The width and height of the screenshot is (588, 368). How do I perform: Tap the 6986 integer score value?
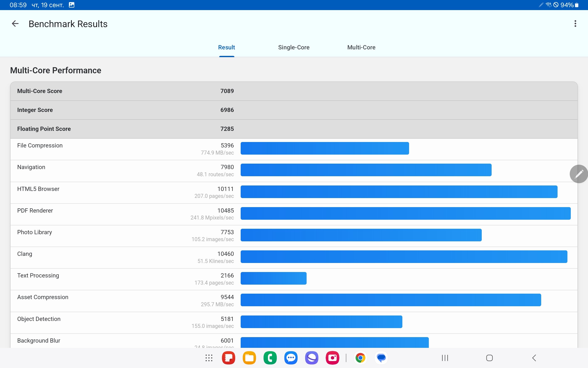227,110
